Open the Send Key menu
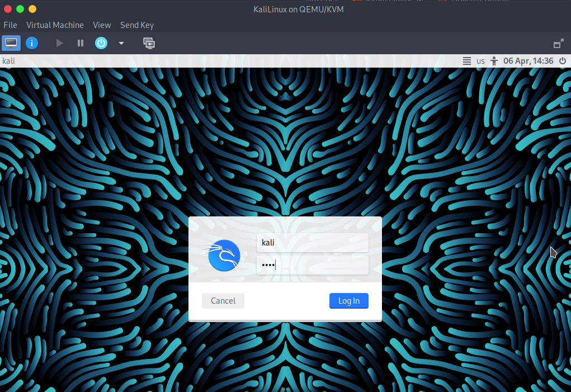Screen dimensions: 571x392 pyautogui.click(x=137, y=25)
